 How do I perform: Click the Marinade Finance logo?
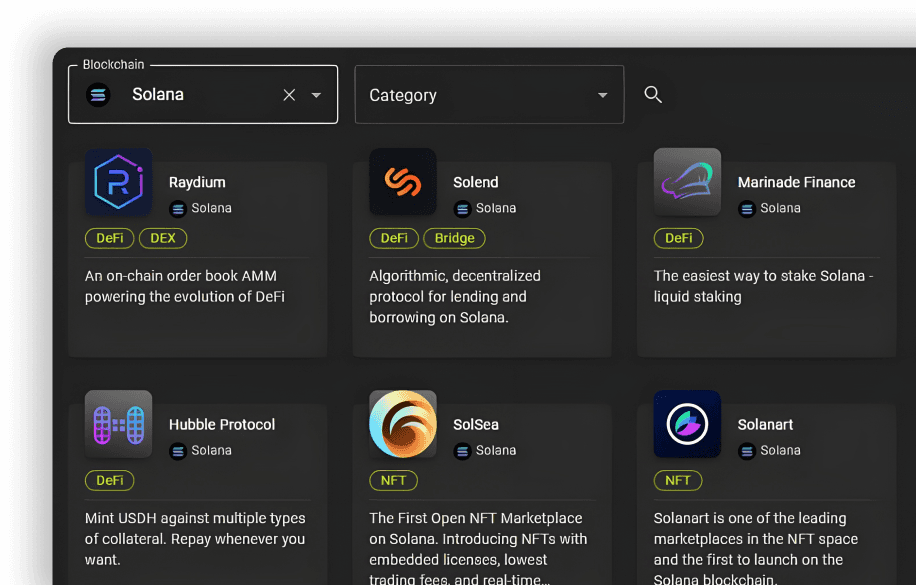click(x=687, y=181)
